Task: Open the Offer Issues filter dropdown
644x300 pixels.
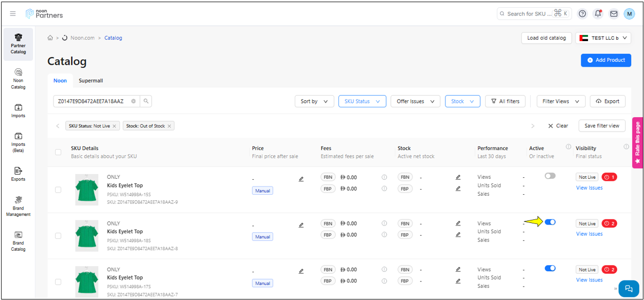Action: click(x=415, y=101)
